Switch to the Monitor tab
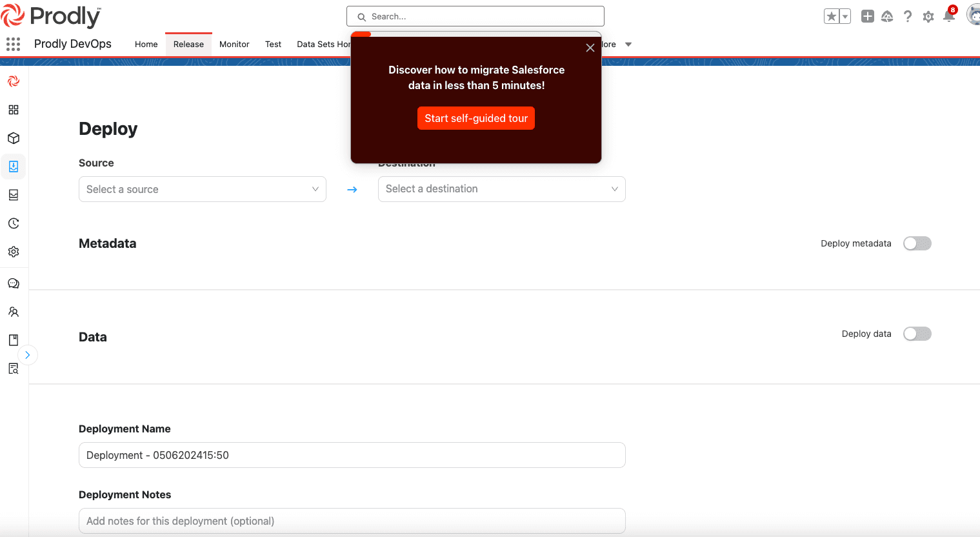Screen dimensions: 980x537 point(234,45)
